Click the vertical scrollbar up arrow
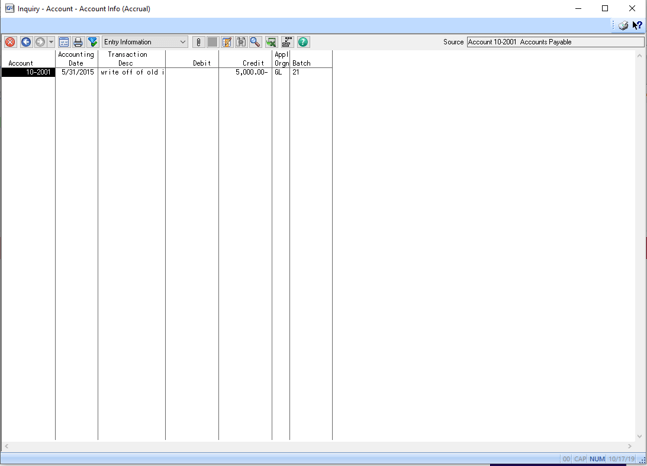 click(640, 55)
